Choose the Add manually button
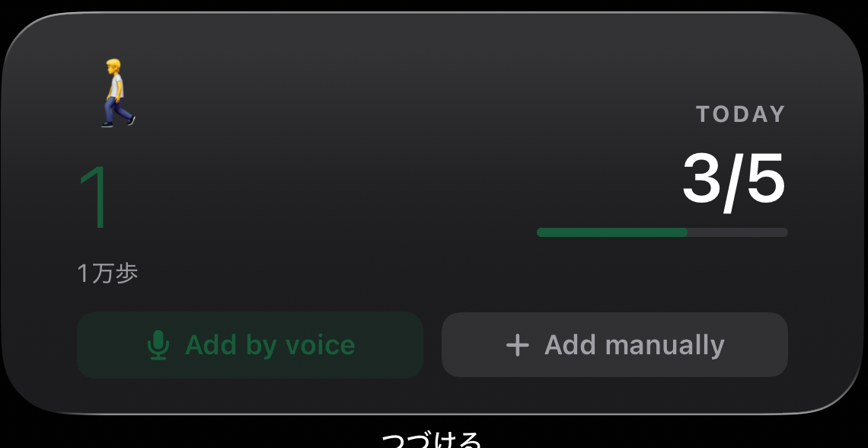 pyautogui.click(x=614, y=345)
